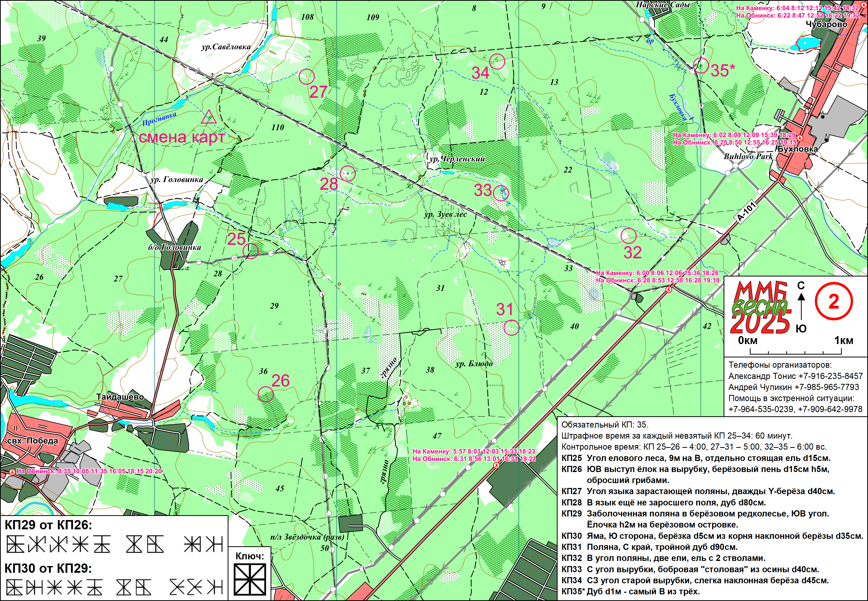Click the КП31 description line
The image size is (868, 601).
(649, 547)
